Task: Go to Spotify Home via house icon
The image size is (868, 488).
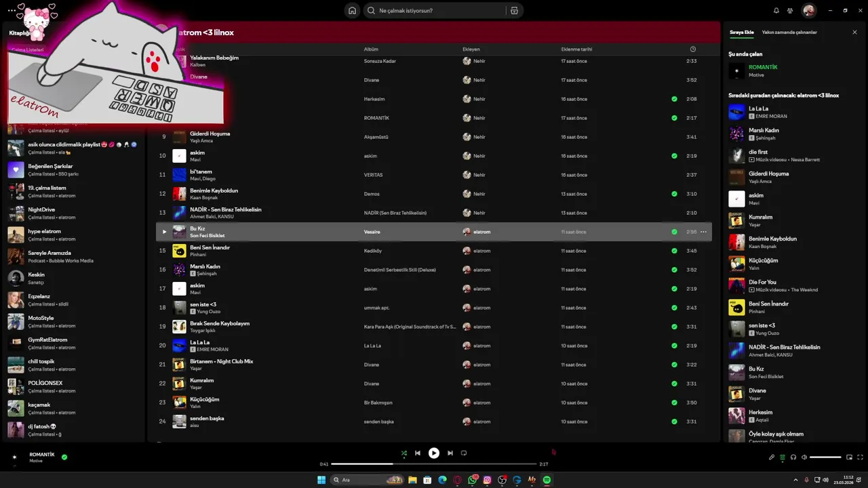Action: click(352, 11)
